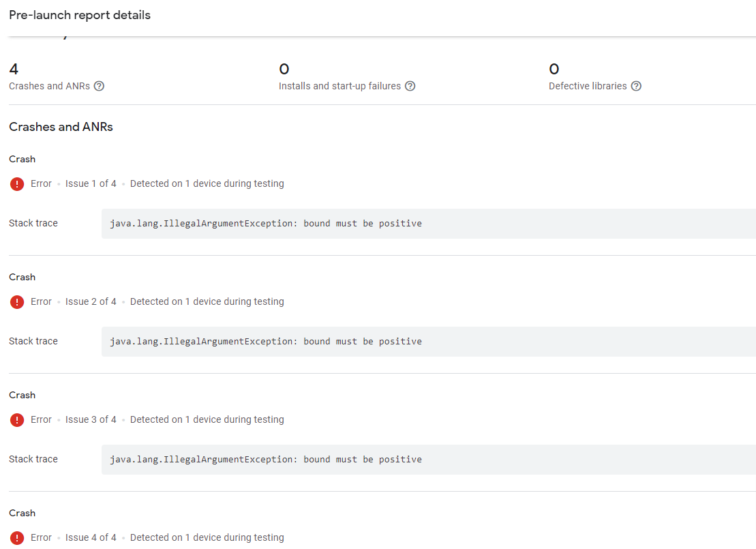
Task: Click Issue 3 of 4 text
Action: (x=91, y=419)
